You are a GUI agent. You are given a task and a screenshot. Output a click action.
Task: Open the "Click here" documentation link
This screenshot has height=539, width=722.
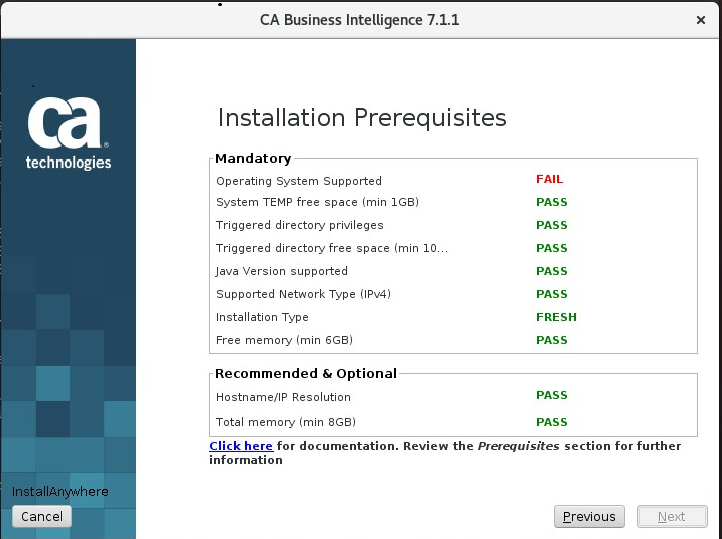tap(241, 446)
